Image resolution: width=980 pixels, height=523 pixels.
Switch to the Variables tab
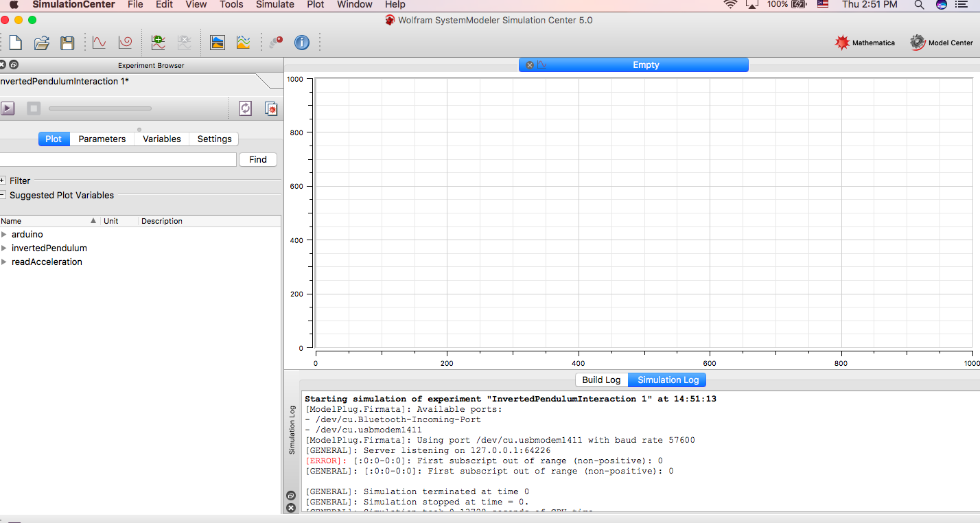pyautogui.click(x=162, y=139)
